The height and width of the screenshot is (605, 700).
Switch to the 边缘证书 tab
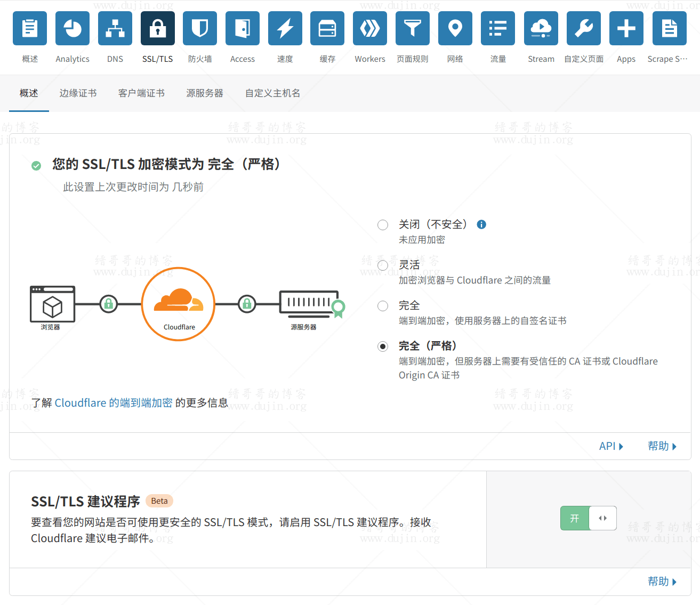pos(78,93)
